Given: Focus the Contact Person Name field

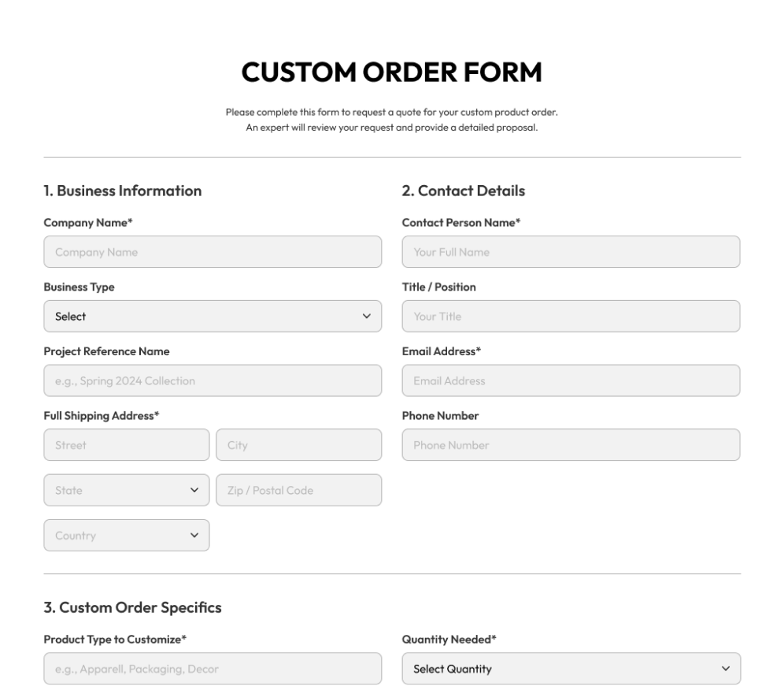Looking at the screenshot, I should [571, 252].
